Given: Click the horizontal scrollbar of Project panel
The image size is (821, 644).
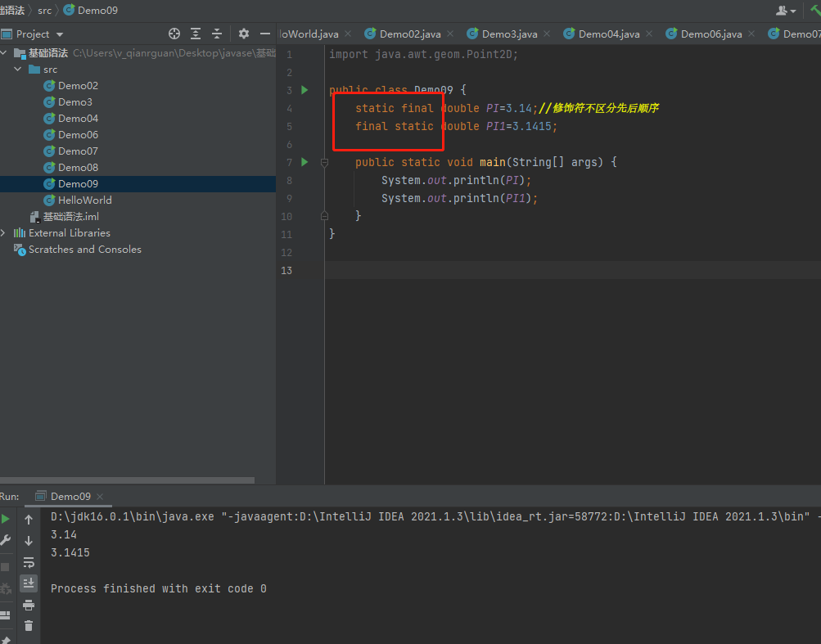Looking at the screenshot, I should 127,480.
